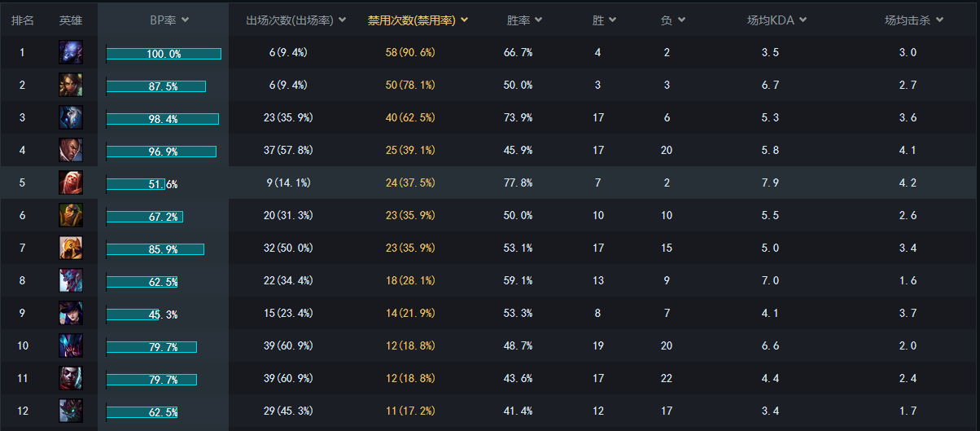Sort the table by BP率 column
Screen dimensions: 980x431
point(169,20)
